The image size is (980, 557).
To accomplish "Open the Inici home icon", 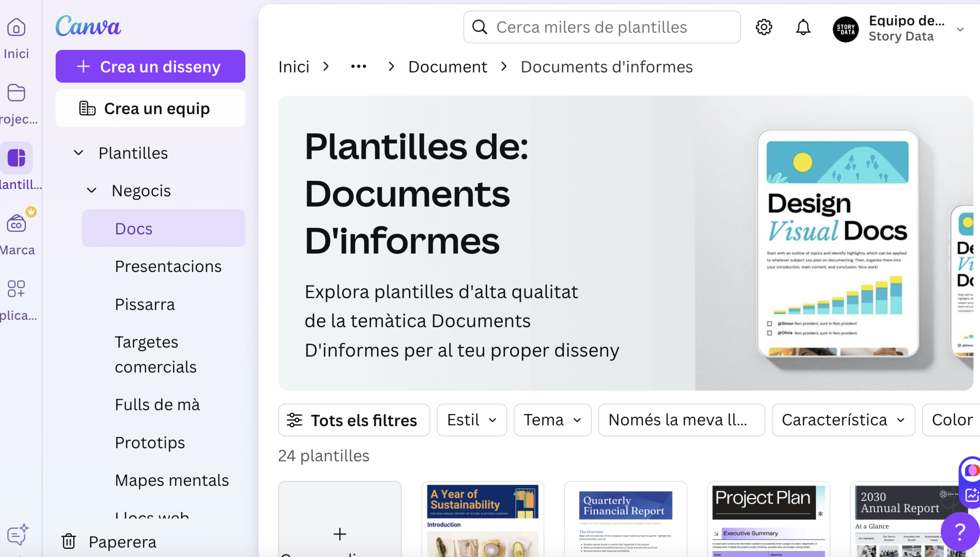I will coord(17,28).
